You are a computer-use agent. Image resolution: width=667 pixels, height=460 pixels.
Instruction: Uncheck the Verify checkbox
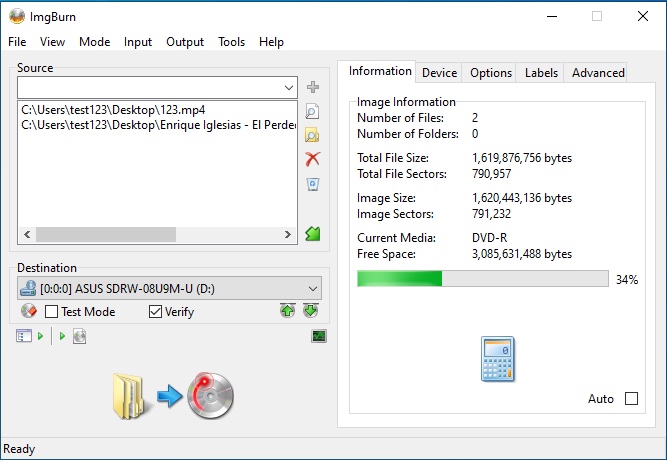(x=155, y=311)
